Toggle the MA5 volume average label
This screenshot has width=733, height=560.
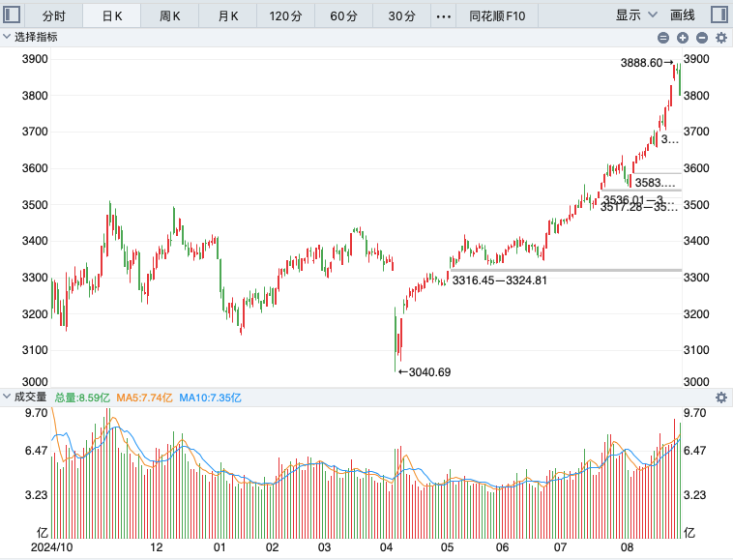point(144,398)
